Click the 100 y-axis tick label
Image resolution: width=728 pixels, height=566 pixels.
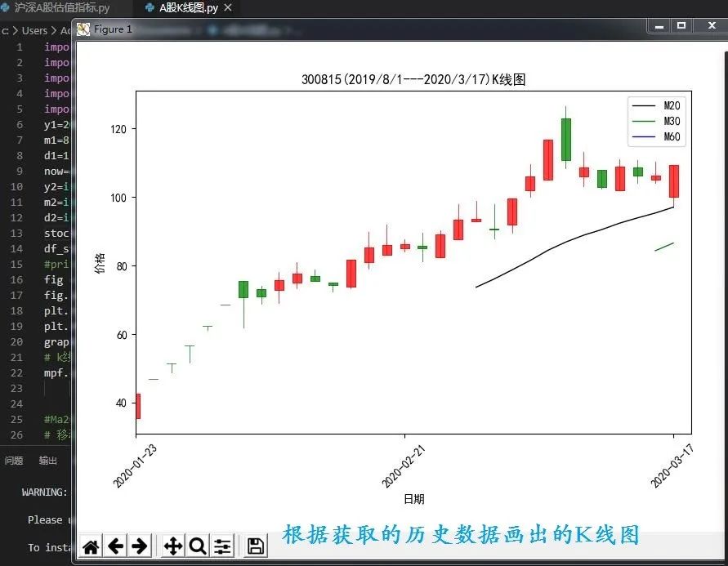(118, 198)
